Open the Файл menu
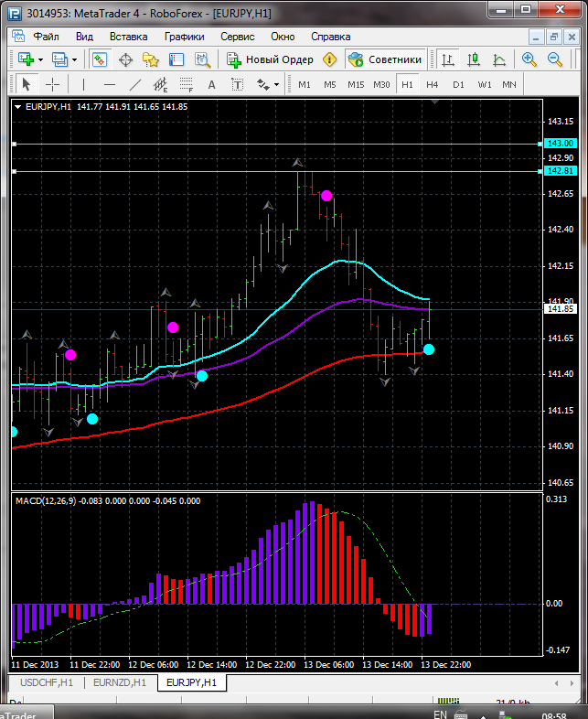Image resolution: width=588 pixels, height=719 pixels. tap(47, 37)
